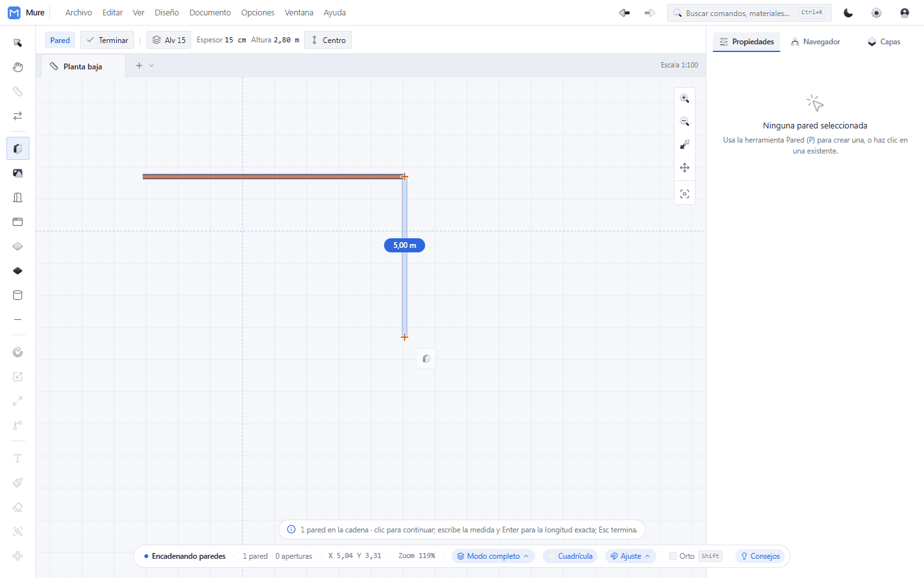
Task: Open the Ajuste snap dropdown
Action: pos(630,556)
